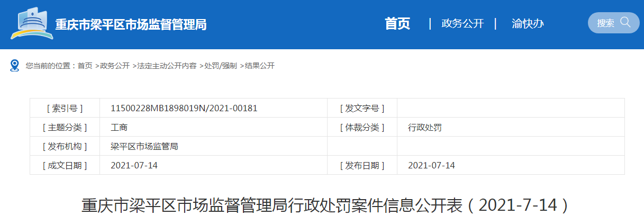
Task: Go to 处罚/强制 in the breadcrumb
Action: coord(221,66)
